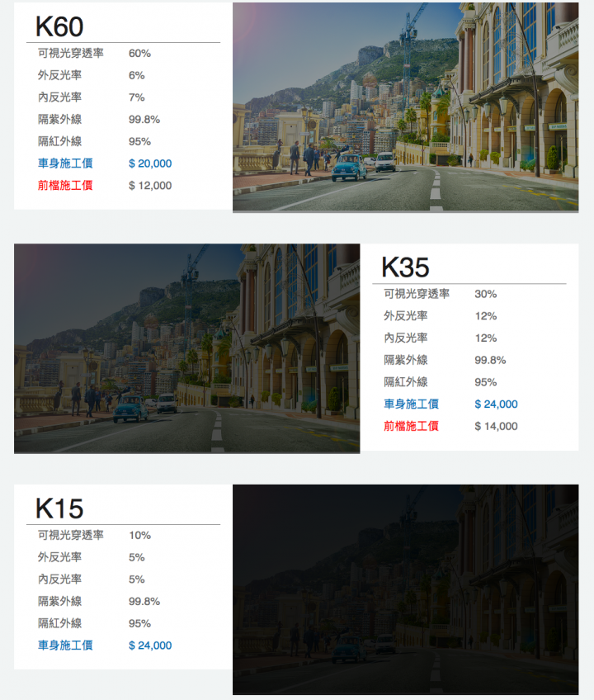Click K15 body price $ 24,000
This screenshot has height=700, width=594.
click(x=150, y=645)
